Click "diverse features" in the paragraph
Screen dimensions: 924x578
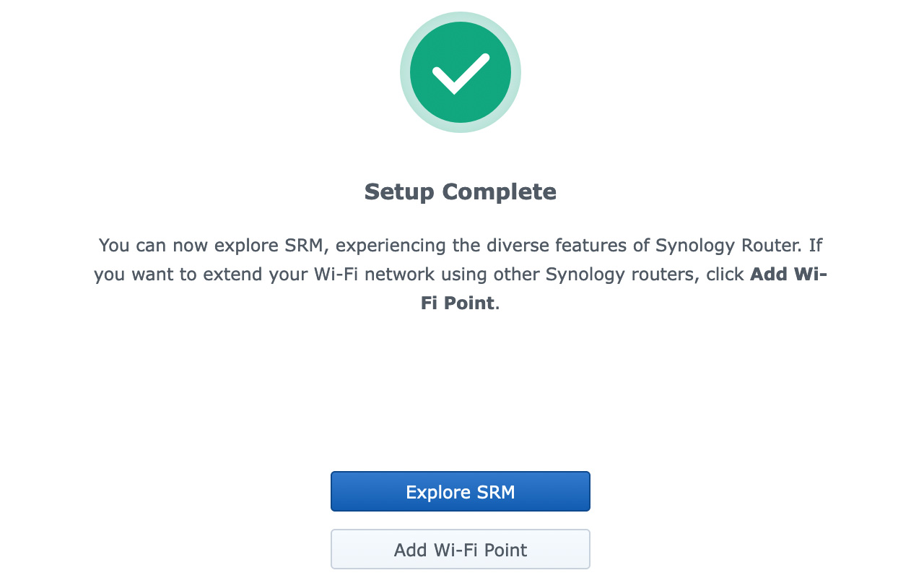point(554,246)
